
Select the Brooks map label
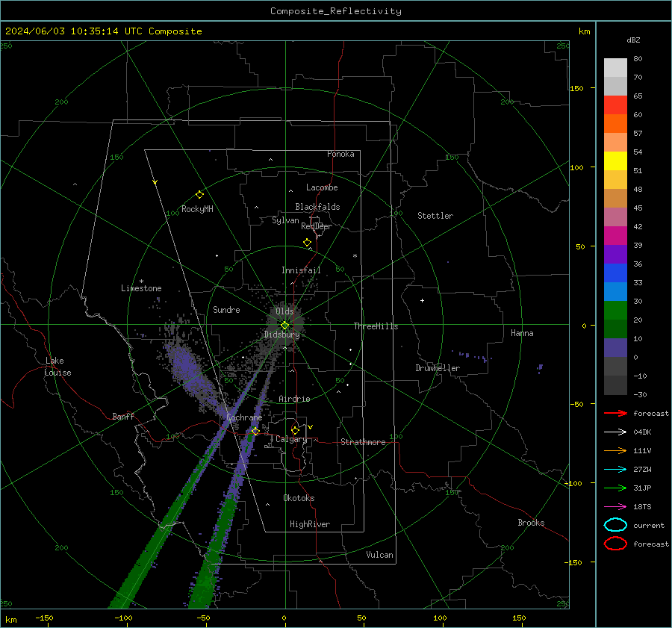tap(531, 523)
